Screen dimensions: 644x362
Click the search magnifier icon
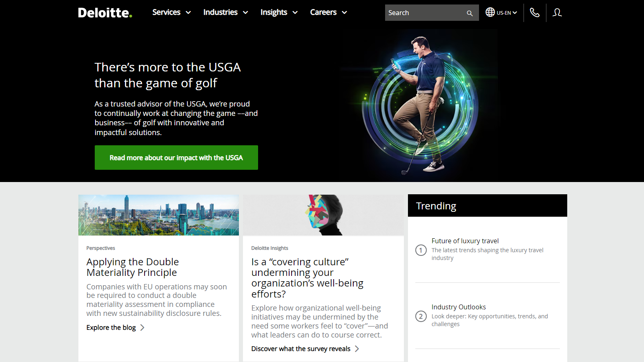click(x=470, y=13)
